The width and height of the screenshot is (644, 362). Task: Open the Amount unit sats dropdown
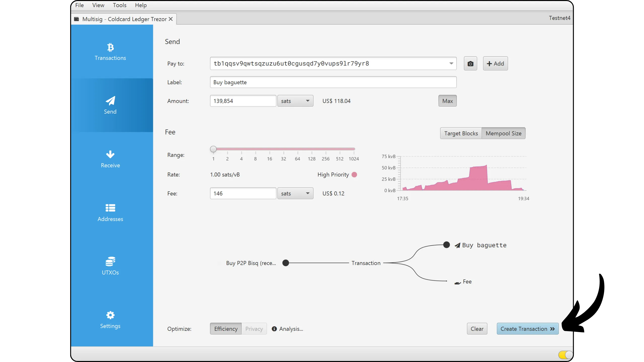[x=295, y=101]
